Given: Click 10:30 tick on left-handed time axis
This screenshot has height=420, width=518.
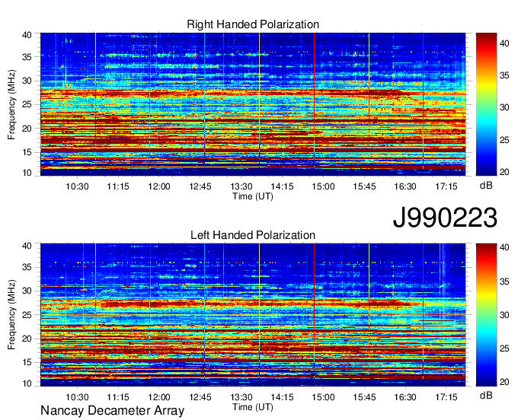Looking at the screenshot, I should tap(77, 397).
